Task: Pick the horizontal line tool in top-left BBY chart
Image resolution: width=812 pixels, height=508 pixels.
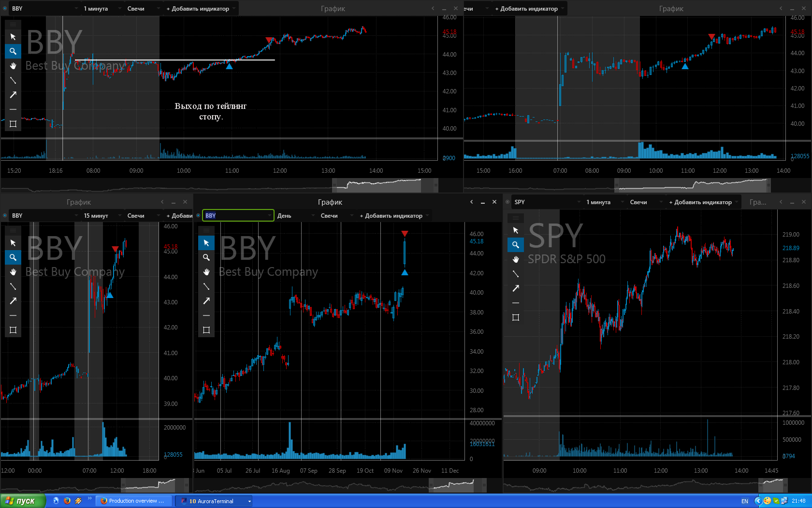Action: (13, 109)
